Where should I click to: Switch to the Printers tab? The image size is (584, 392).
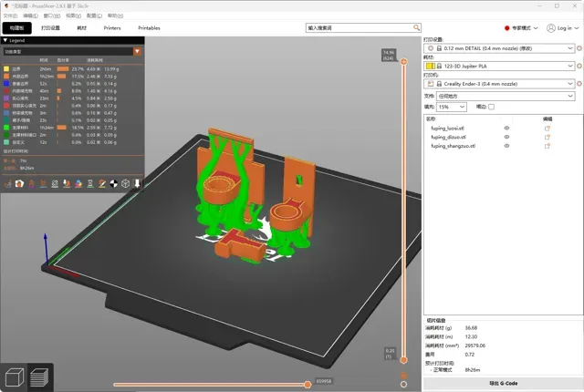click(112, 28)
